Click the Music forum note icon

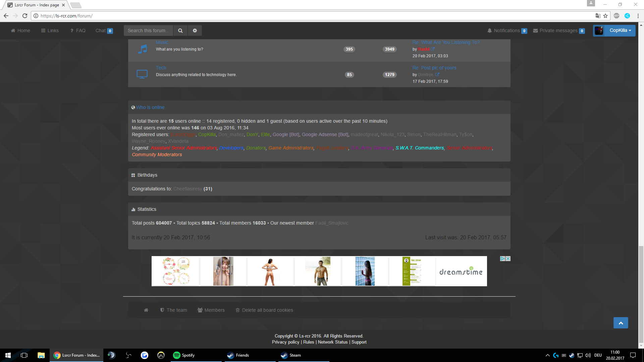coord(142,49)
